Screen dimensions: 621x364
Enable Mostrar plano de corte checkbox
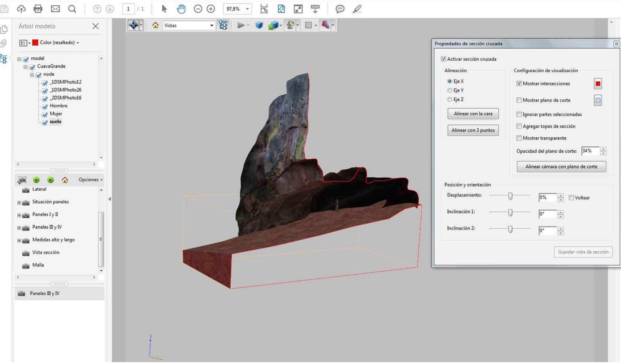(x=519, y=100)
